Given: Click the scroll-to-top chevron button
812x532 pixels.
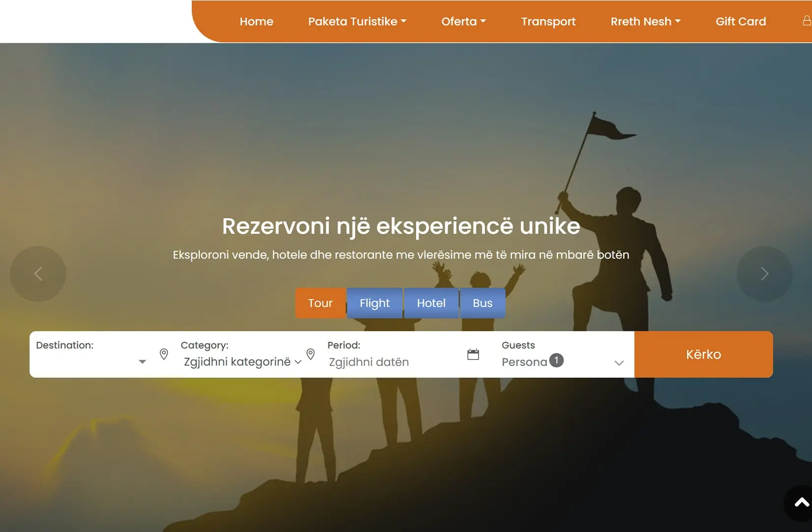Looking at the screenshot, I should 801,502.
